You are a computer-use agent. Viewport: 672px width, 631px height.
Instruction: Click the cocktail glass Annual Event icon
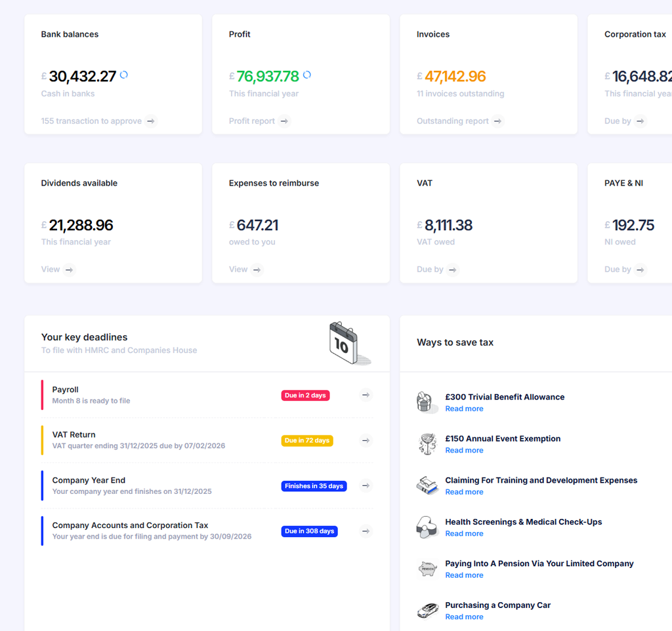(427, 444)
